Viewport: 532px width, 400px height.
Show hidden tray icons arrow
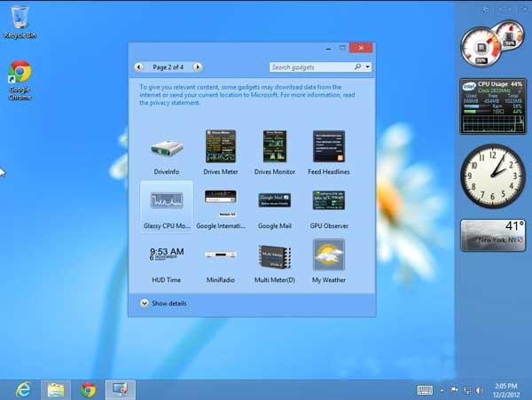point(442,390)
